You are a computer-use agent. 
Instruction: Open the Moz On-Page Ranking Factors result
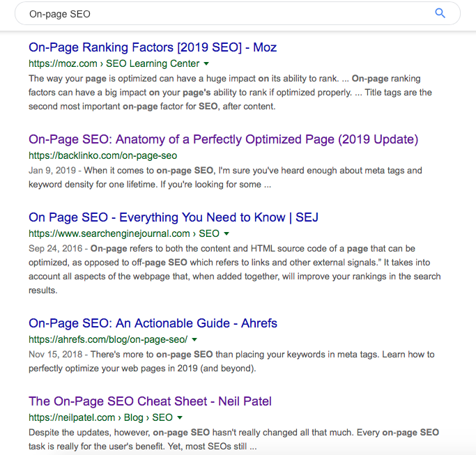pyautogui.click(x=153, y=47)
